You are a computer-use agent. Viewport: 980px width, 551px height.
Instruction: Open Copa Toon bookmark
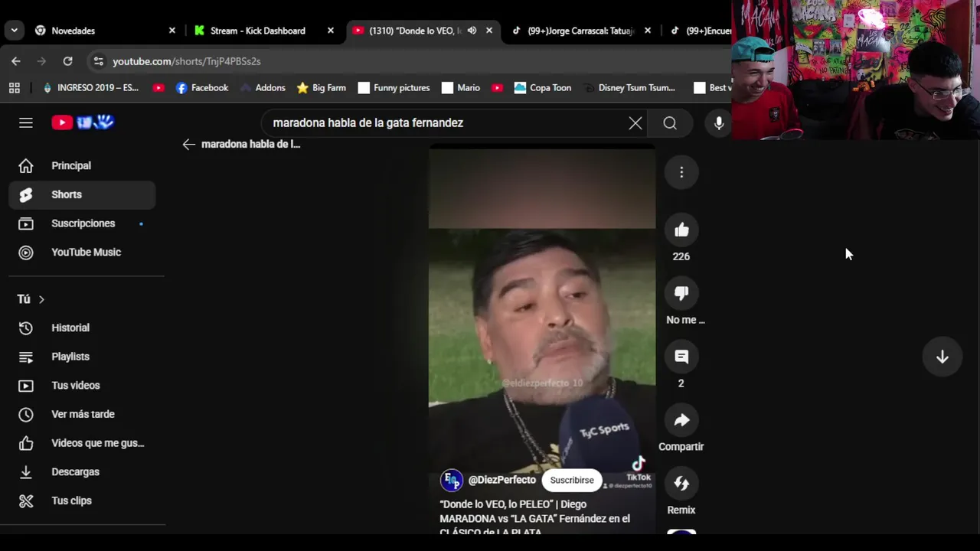543,88
